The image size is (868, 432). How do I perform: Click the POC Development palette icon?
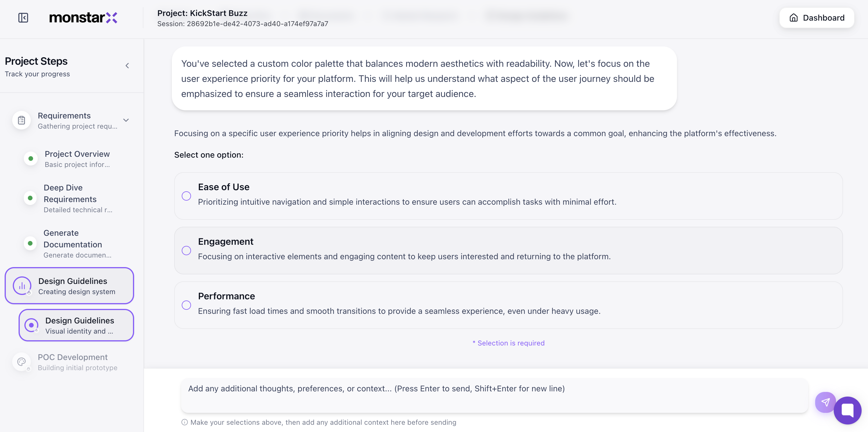(x=21, y=362)
